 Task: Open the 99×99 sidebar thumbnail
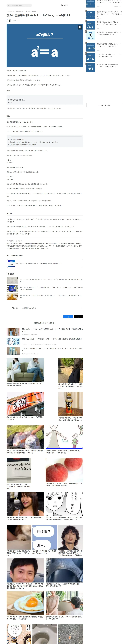pos(90,58)
